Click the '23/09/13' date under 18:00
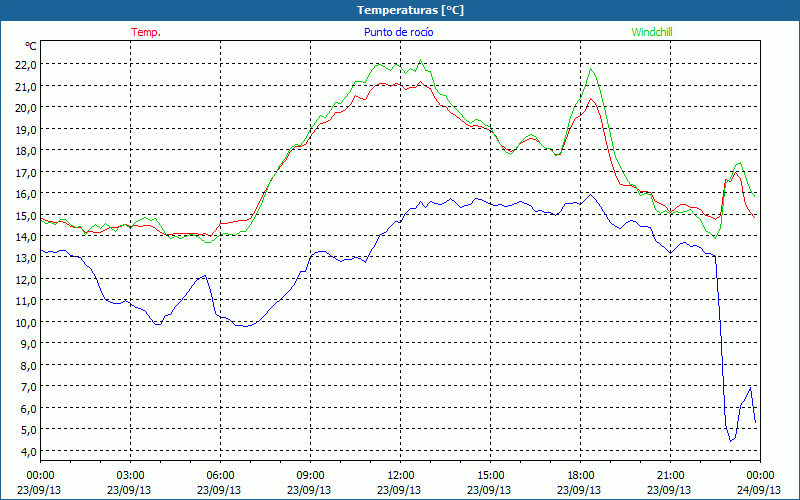800x500 pixels. [579, 490]
